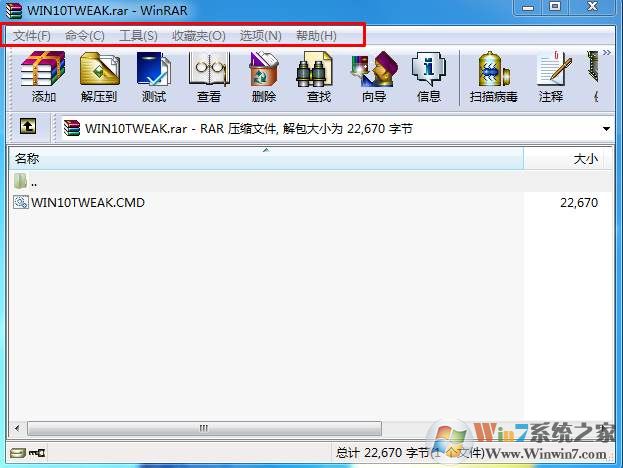The width and height of the screenshot is (623, 468).
Task: Click the RAR books icon in the address bar
Action: tap(72, 128)
